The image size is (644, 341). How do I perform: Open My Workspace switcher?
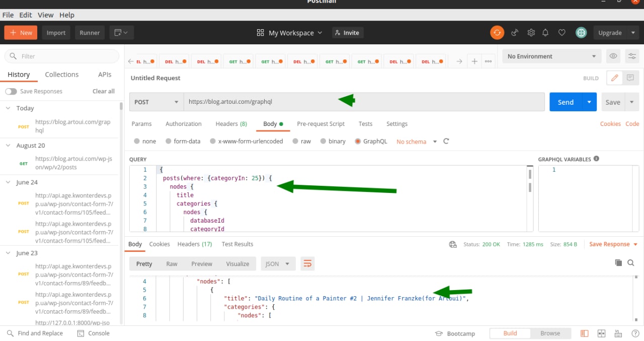pyautogui.click(x=289, y=33)
